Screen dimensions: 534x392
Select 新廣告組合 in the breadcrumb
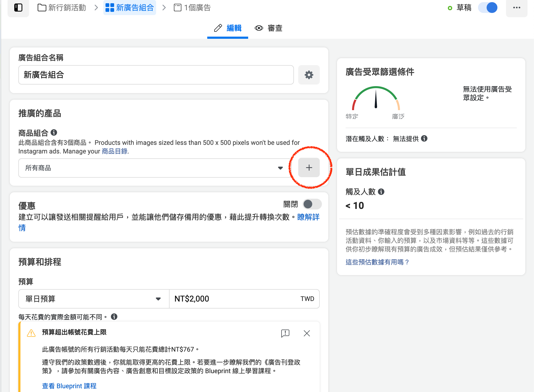(x=130, y=8)
